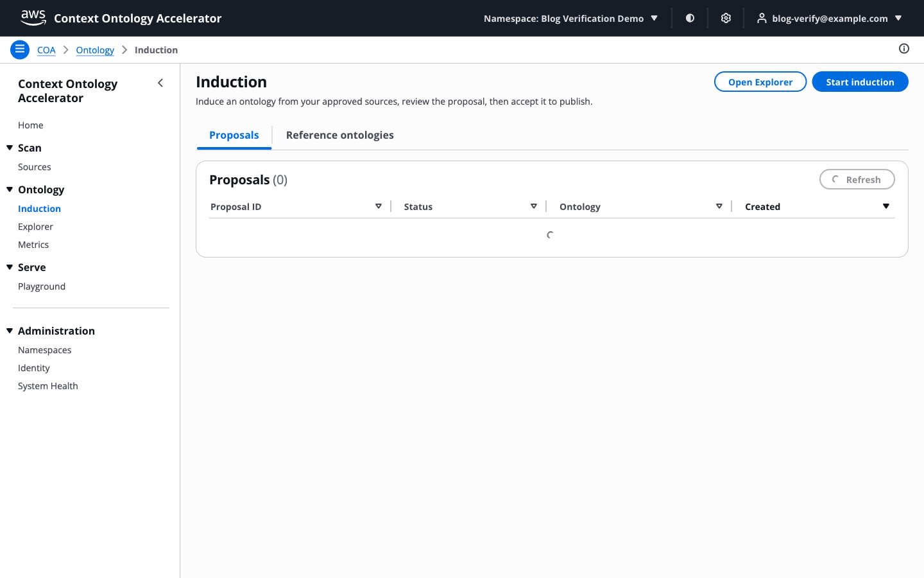Viewport: 924px width, 578px height.
Task: Click the Induction page heading
Action: 231,82
